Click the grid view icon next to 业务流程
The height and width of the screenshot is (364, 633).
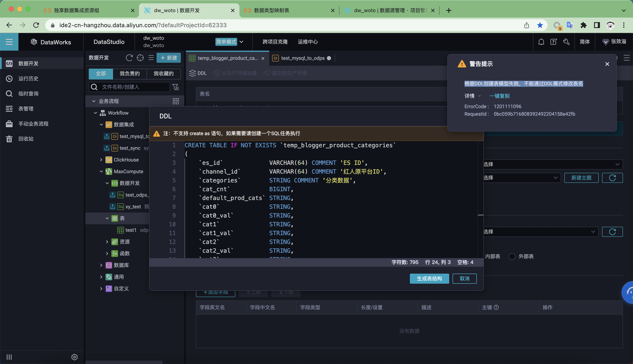pos(176,101)
